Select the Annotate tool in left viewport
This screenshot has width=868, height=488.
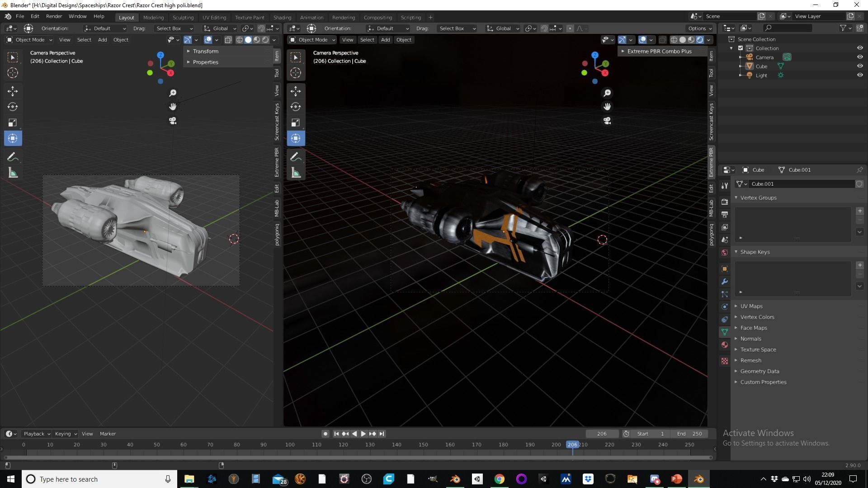[13, 157]
